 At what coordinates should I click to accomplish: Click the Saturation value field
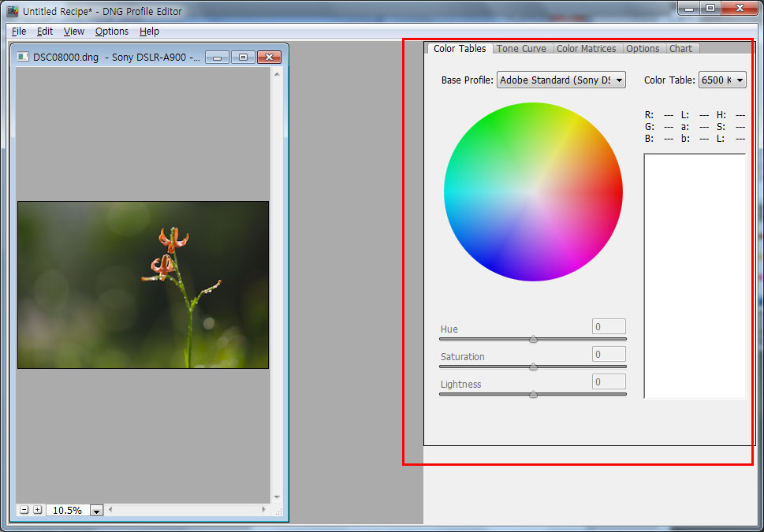point(609,354)
